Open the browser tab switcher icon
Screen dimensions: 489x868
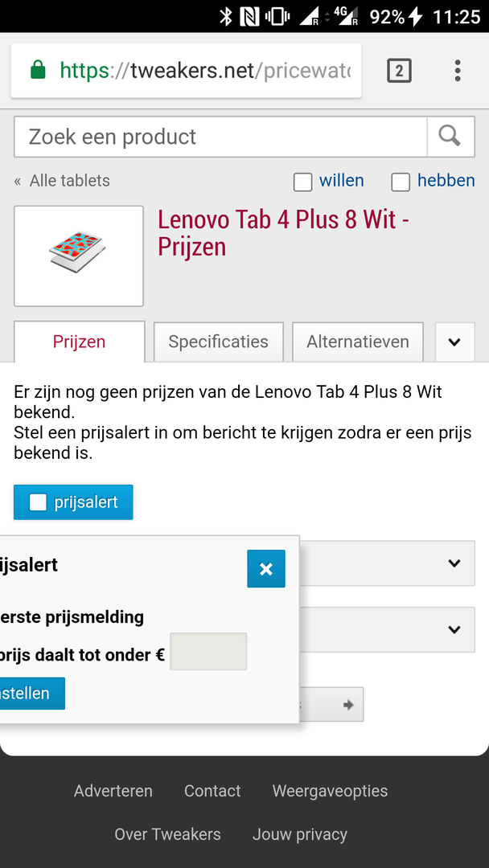click(399, 71)
